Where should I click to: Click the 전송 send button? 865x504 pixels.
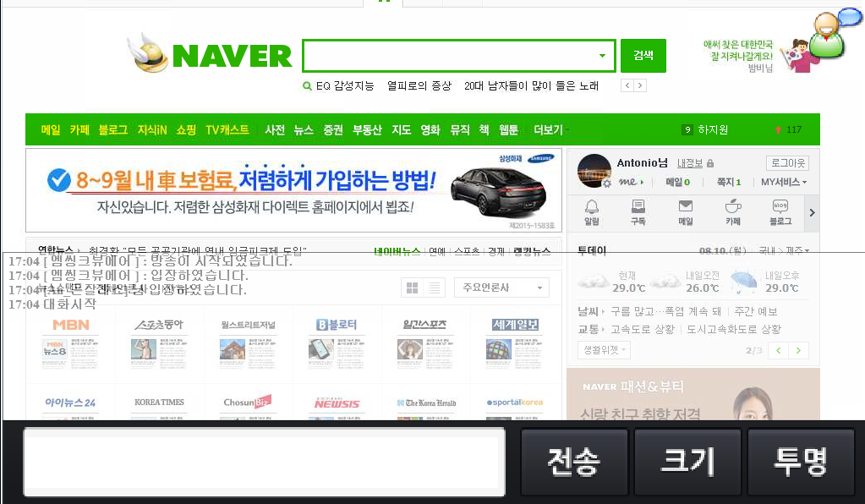574,462
